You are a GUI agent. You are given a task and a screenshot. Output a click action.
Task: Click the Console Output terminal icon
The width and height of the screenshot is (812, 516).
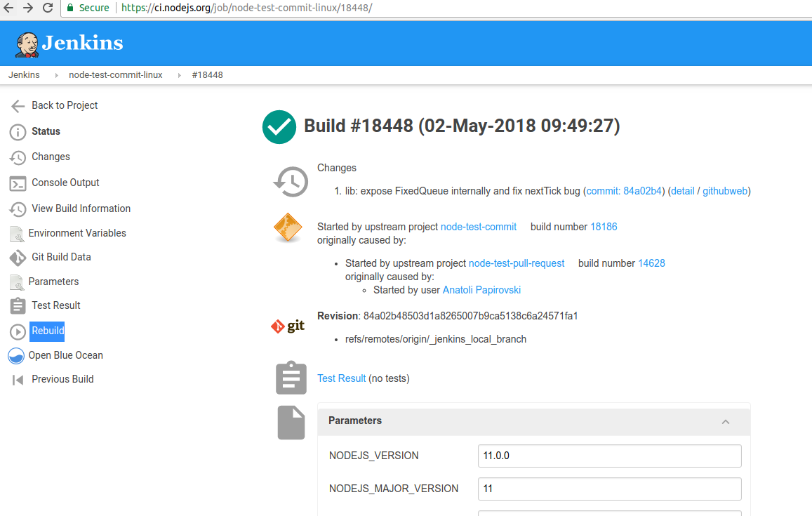tap(18, 183)
